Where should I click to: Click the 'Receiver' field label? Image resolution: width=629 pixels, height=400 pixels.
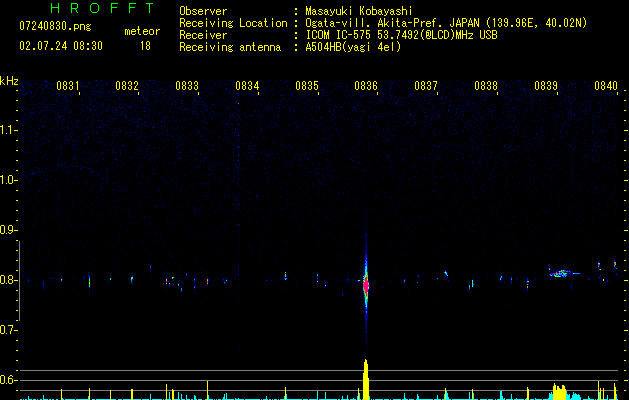[203, 35]
